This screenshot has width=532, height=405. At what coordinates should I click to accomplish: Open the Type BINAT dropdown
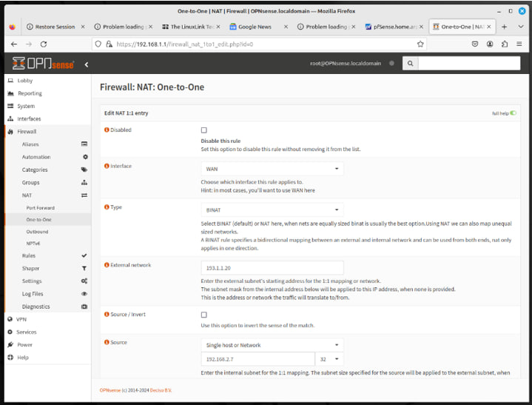point(272,210)
